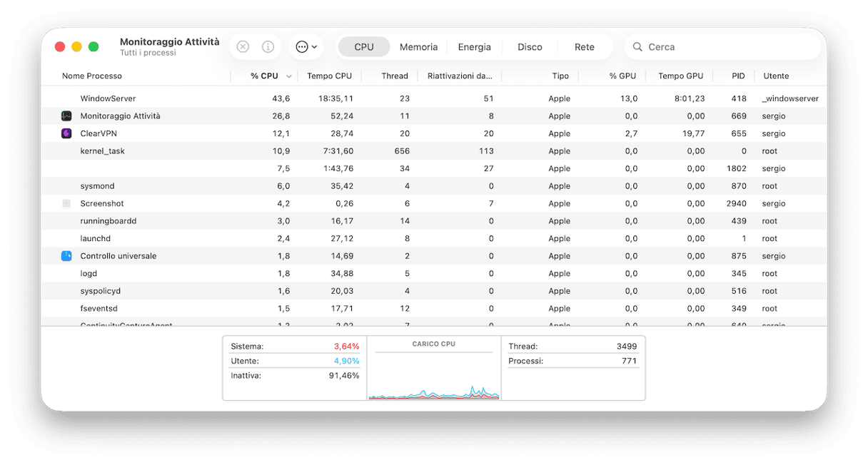868x465 pixels.
Task: Click the 8:01,23 GPU time value
Action: pos(690,98)
